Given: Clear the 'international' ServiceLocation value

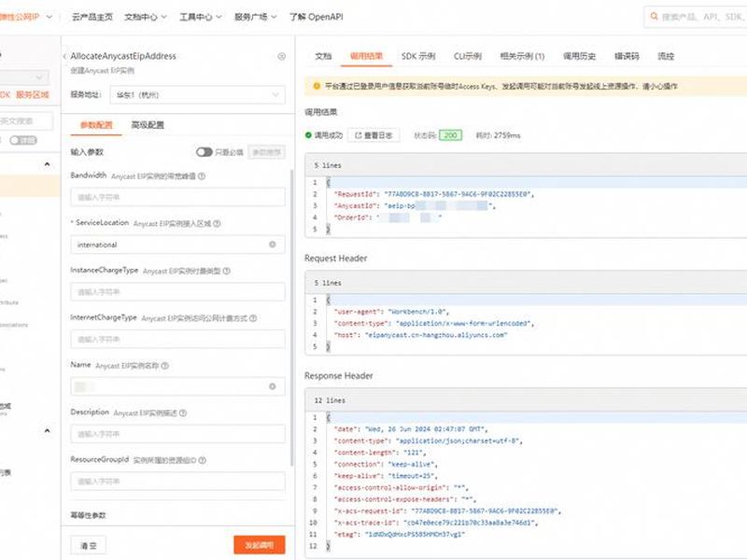Looking at the screenshot, I should point(273,245).
